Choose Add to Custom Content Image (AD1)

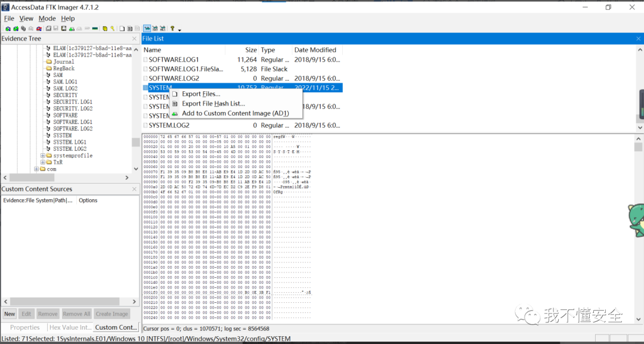coord(236,113)
